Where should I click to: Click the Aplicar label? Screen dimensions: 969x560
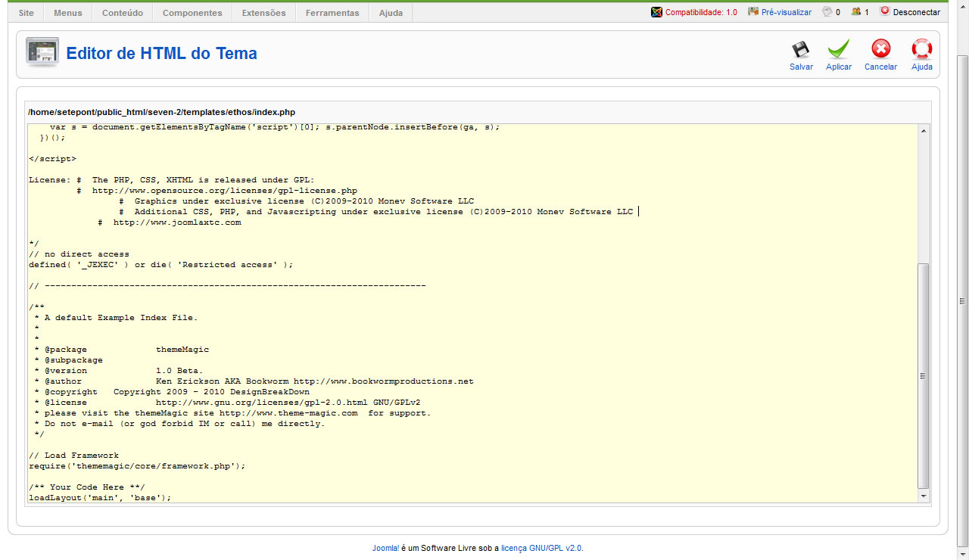pos(839,67)
